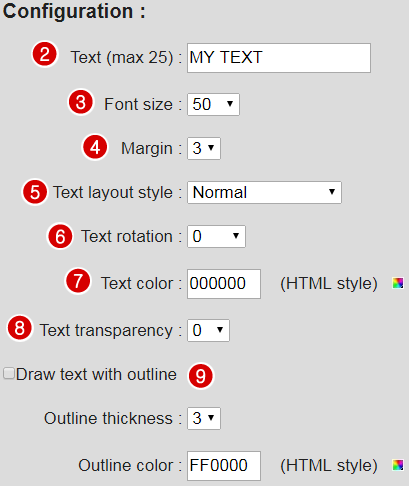Open the Text color picker icon
Viewport: 409px width, 486px height.
tap(398, 283)
